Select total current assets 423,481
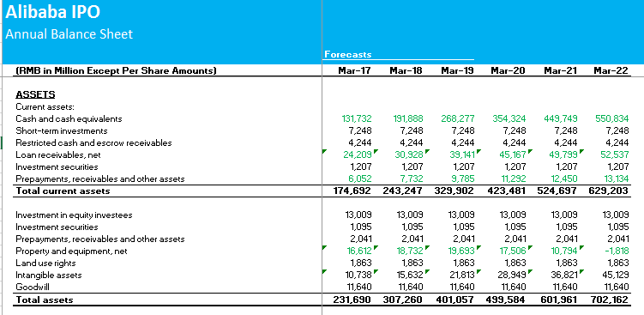644x315 pixels. (x=507, y=191)
